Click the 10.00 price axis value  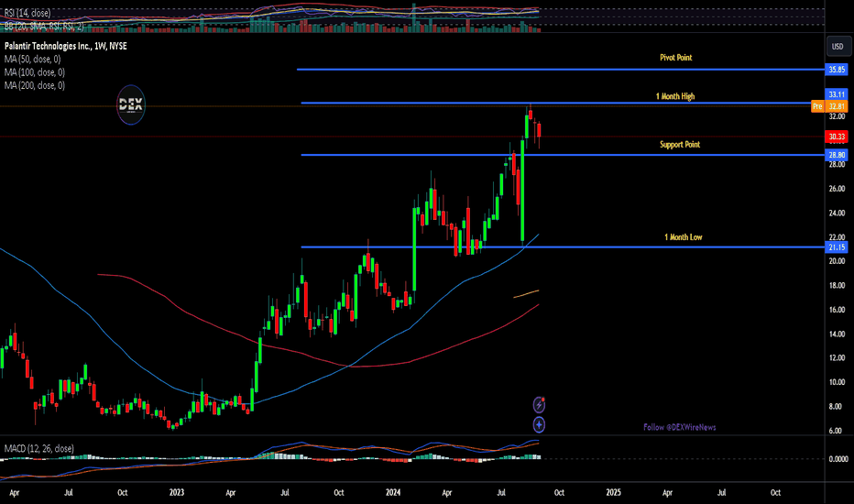pos(838,382)
